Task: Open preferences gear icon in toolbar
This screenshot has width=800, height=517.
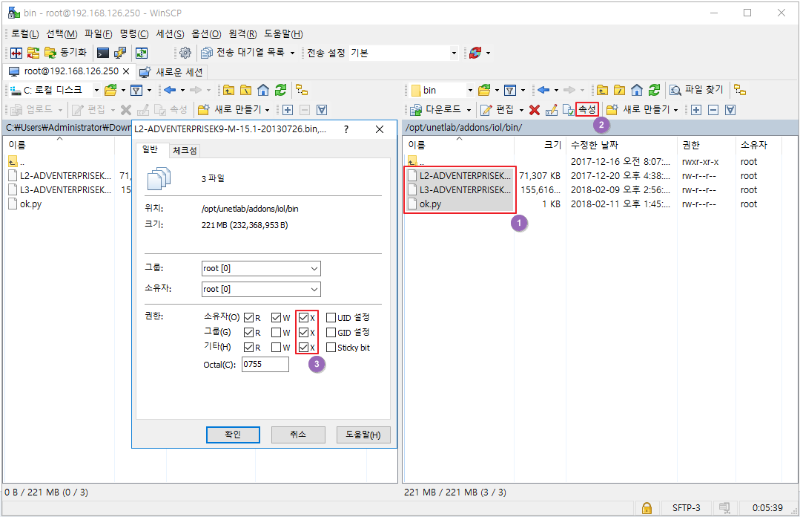Action: (x=184, y=53)
